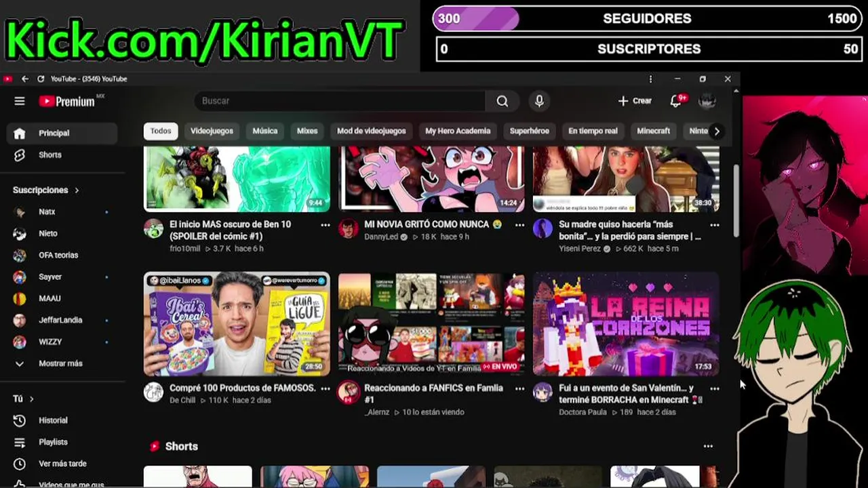Select the Música filter chip
The width and height of the screenshot is (868, 488).
tap(264, 131)
